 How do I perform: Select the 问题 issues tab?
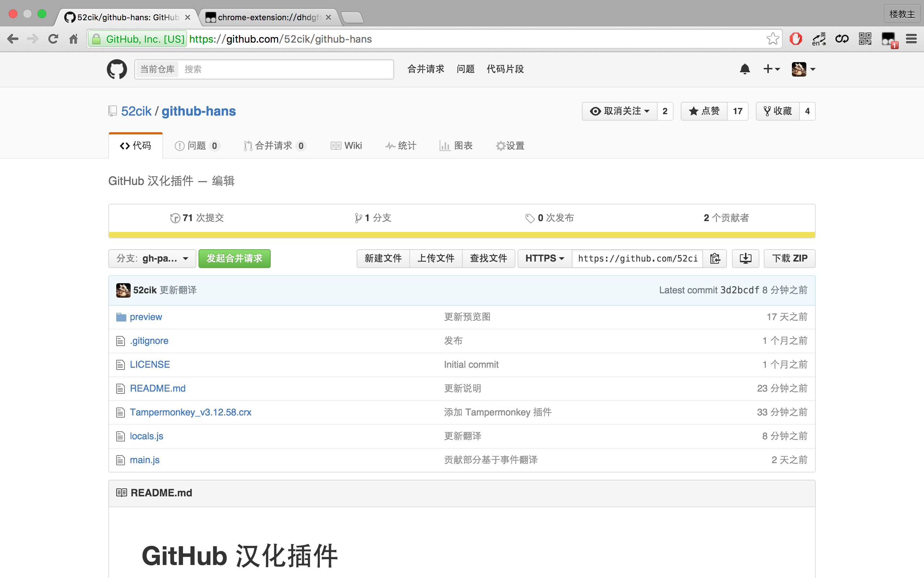click(197, 146)
